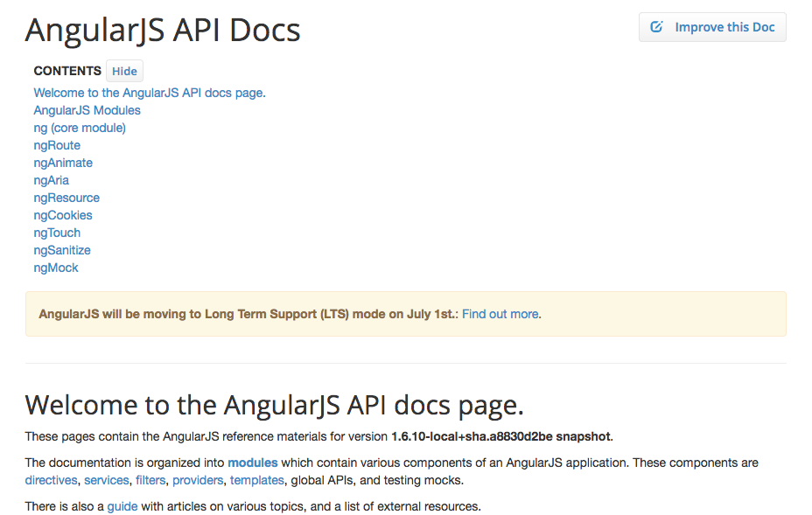Jump to ngCookies section
Viewport: 812px width, 515px height.
coord(63,215)
